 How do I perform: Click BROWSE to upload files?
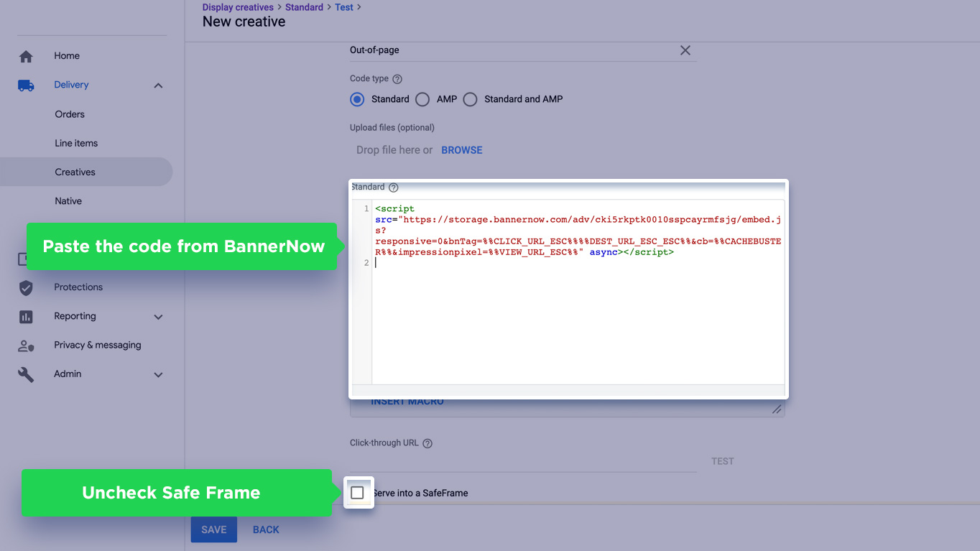point(462,150)
